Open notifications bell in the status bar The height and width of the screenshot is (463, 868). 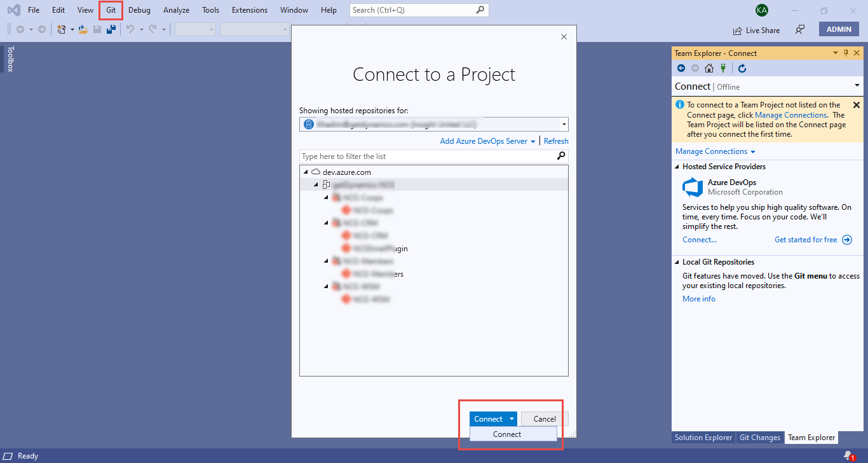tap(848, 455)
